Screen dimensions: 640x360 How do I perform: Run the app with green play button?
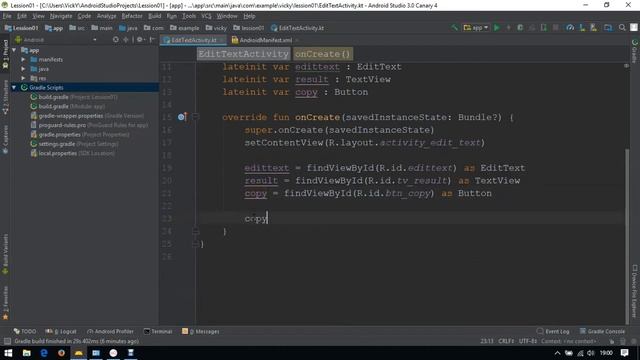tap(497, 28)
